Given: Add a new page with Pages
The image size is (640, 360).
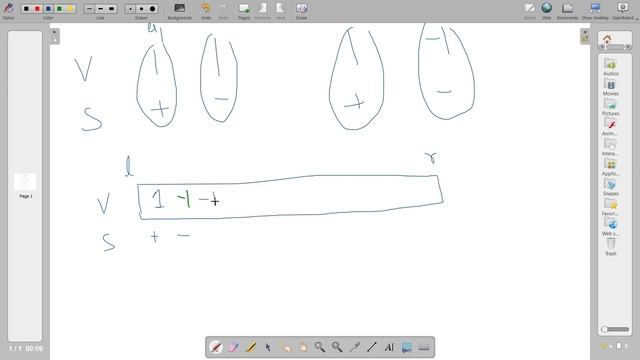Looking at the screenshot, I should tap(244, 11).
